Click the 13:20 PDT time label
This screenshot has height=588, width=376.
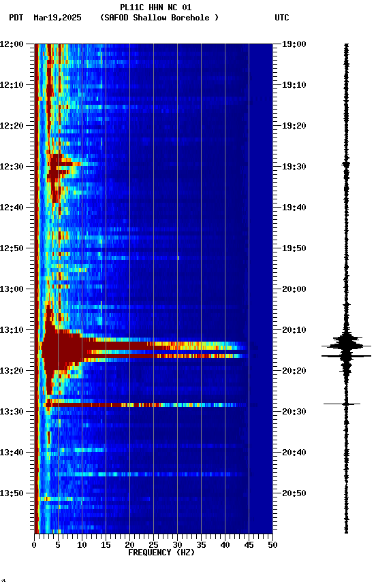coord(12,372)
